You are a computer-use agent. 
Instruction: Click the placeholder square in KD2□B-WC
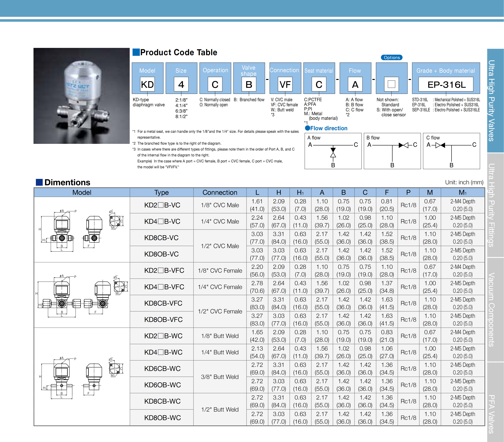pos(161,336)
